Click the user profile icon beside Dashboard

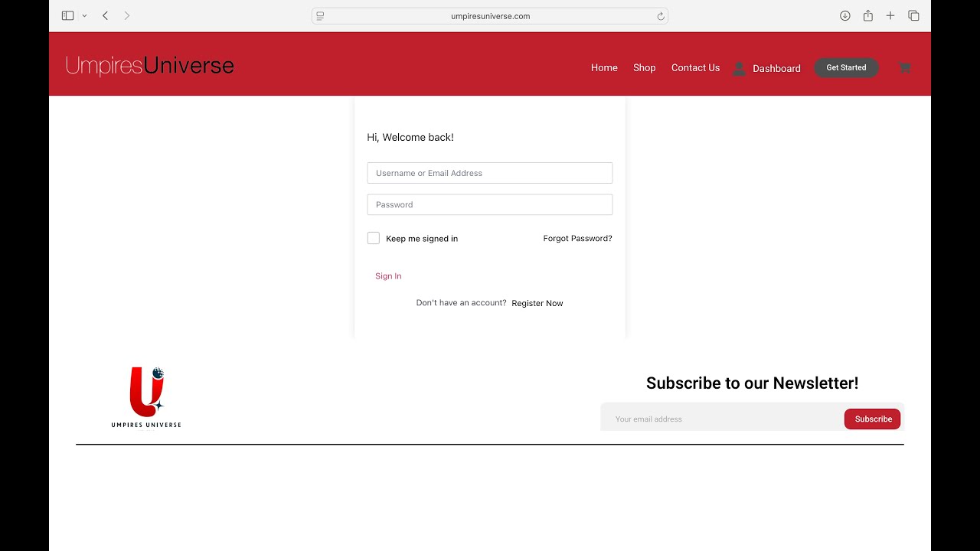click(739, 69)
